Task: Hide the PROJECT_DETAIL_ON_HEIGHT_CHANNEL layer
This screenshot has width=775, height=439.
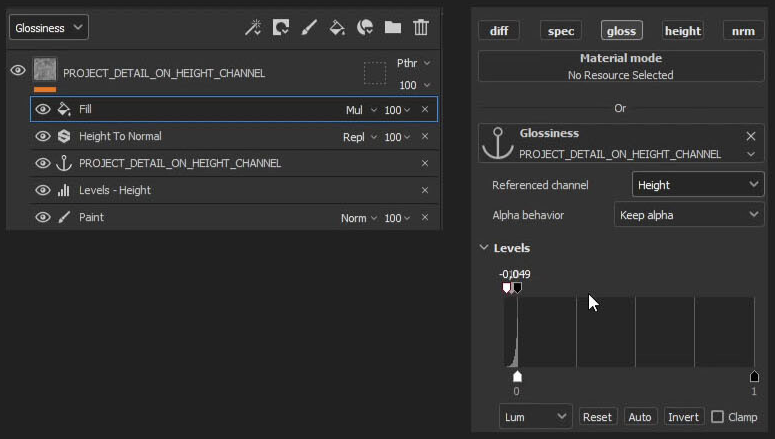Action: 18,70
